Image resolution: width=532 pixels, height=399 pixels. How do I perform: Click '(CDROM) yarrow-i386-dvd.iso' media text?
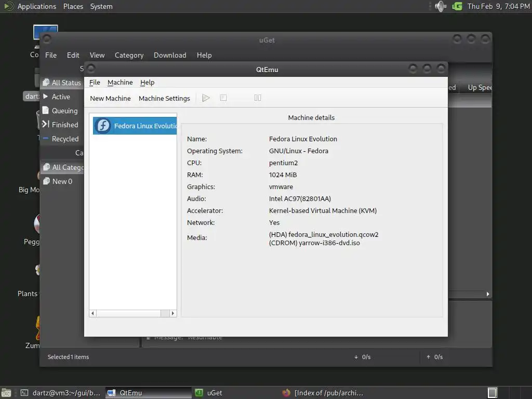point(314,243)
